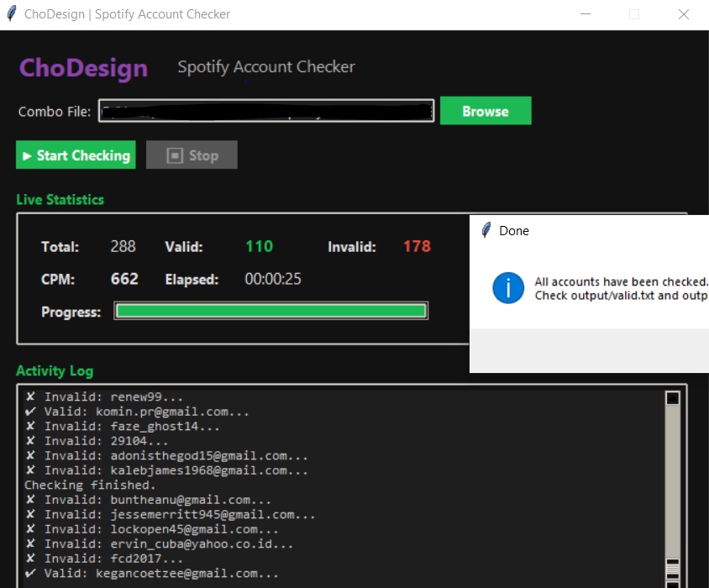
Task: Click the blue info icon in Done dialog
Action: point(508,288)
